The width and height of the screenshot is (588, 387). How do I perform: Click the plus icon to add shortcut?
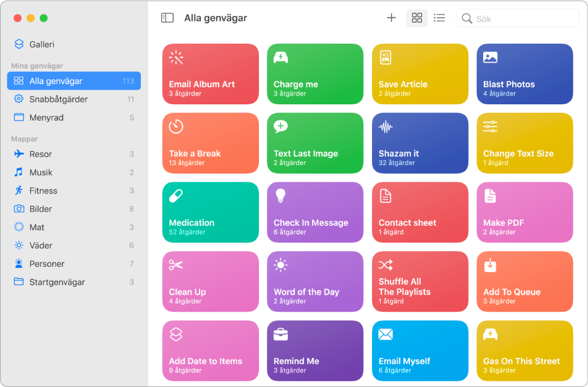click(x=391, y=18)
